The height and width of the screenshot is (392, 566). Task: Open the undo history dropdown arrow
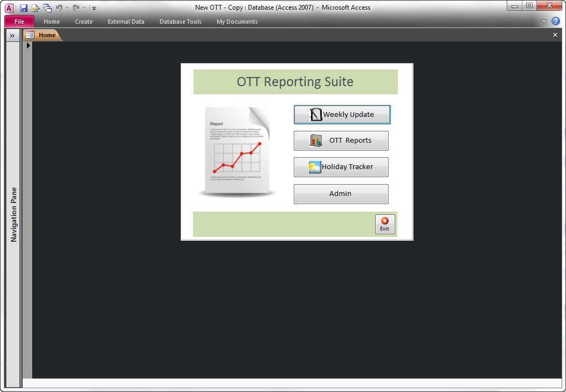(67, 8)
